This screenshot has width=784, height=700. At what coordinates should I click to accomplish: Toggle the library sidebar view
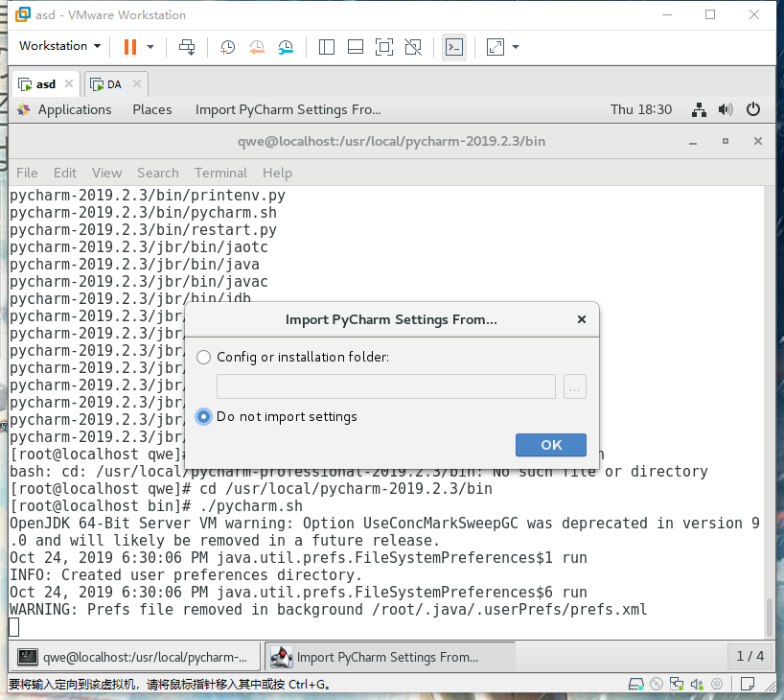pos(327,47)
